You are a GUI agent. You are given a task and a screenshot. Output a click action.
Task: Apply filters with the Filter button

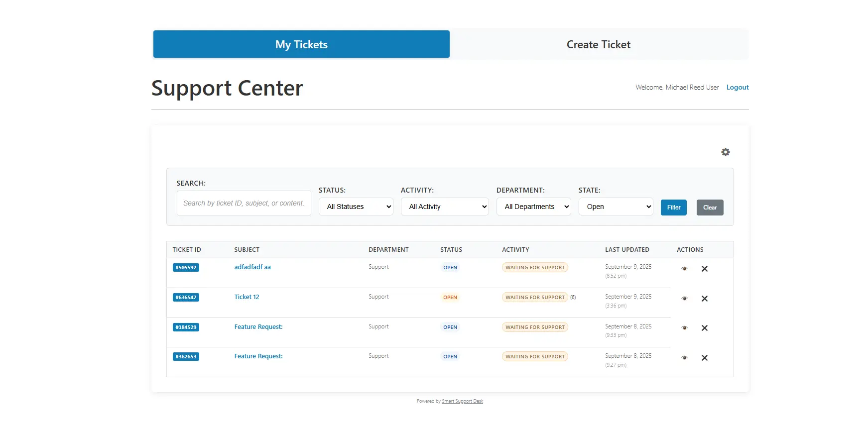[x=674, y=208]
